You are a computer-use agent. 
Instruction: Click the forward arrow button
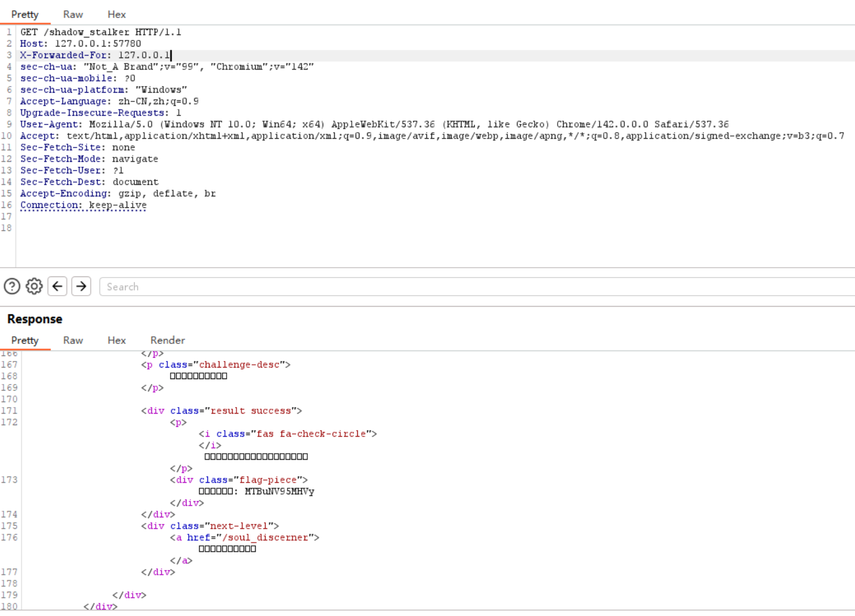coord(81,286)
